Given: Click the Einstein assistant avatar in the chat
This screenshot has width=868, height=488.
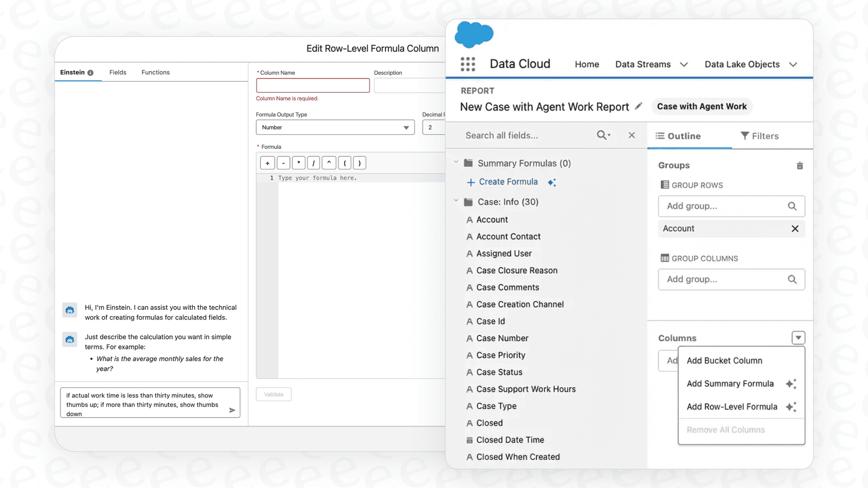Looking at the screenshot, I should click(x=70, y=310).
